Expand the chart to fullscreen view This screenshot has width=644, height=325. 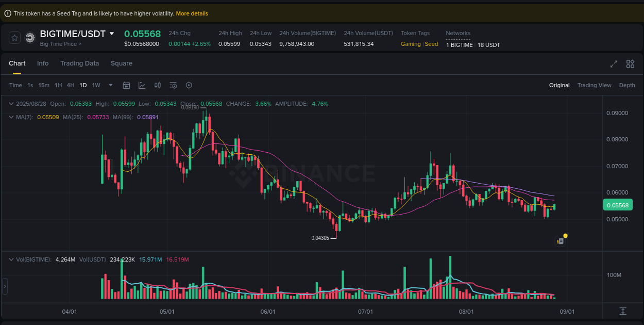coord(614,64)
